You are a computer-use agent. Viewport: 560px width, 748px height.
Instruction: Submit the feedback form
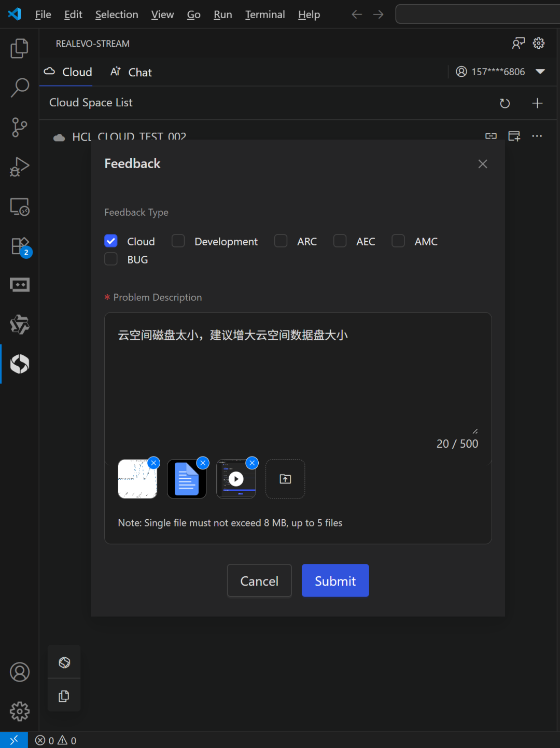pos(335,580)
